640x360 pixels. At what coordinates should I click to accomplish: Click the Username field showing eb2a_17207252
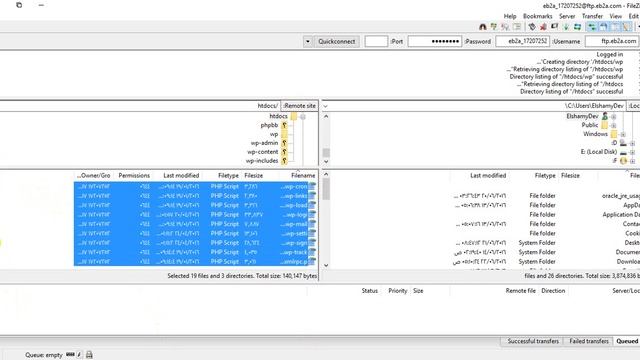pos(522,41)
